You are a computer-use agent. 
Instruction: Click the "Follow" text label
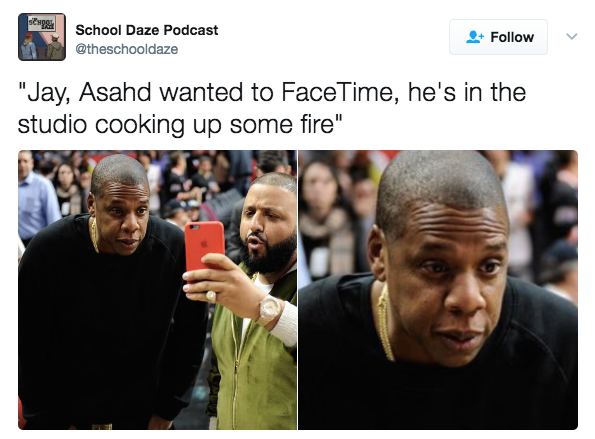512,37
